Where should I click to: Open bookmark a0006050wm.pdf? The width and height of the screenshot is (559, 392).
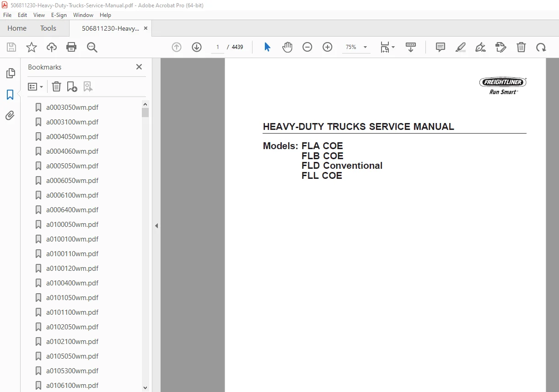72,181
